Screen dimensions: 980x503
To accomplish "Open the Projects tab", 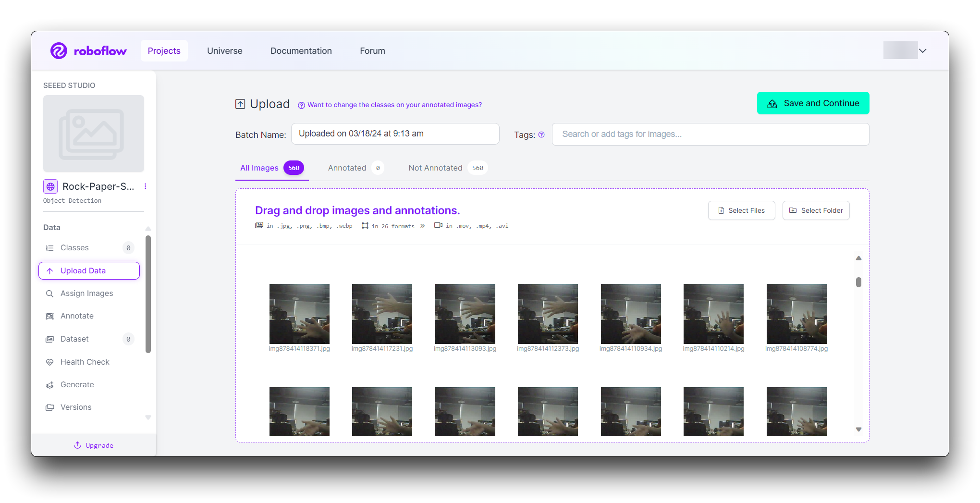I will tap(164, 51).
